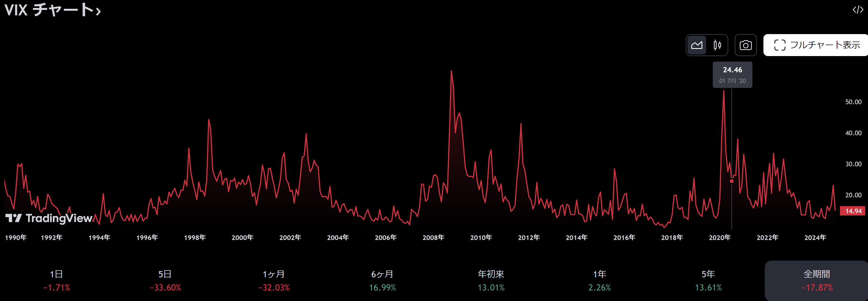Select the 5年 time range tab
Image resolution: width=868 pixels, height=301 pixels.
708,280
